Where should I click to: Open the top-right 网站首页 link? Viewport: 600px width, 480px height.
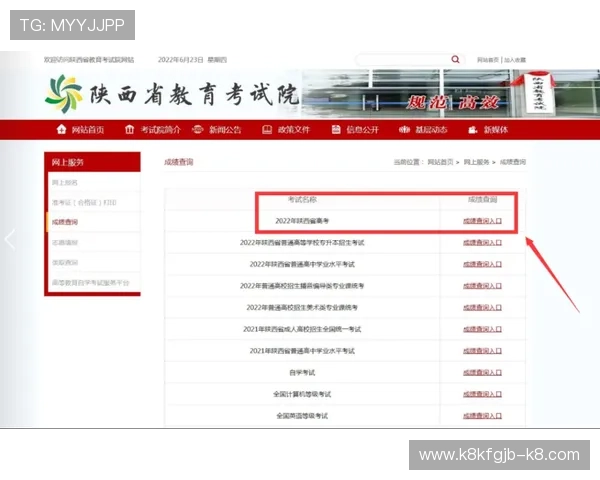(x=488, y=60)
